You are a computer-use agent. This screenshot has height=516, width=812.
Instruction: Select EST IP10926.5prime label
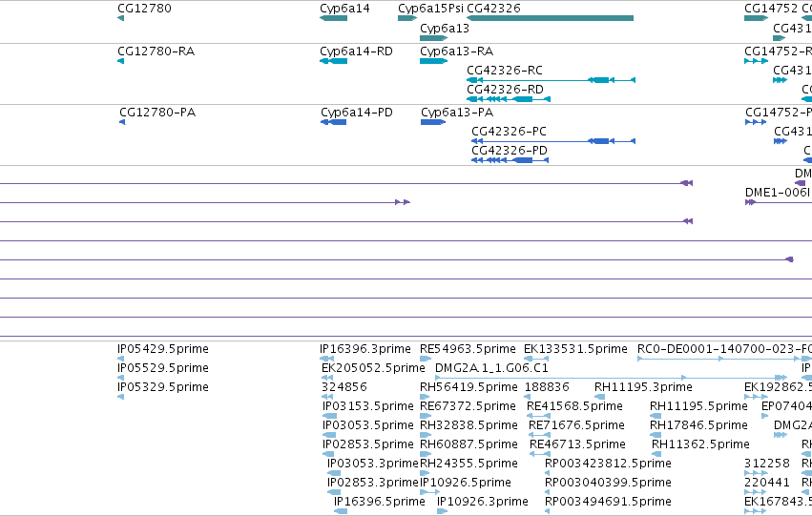coord(466,483)
